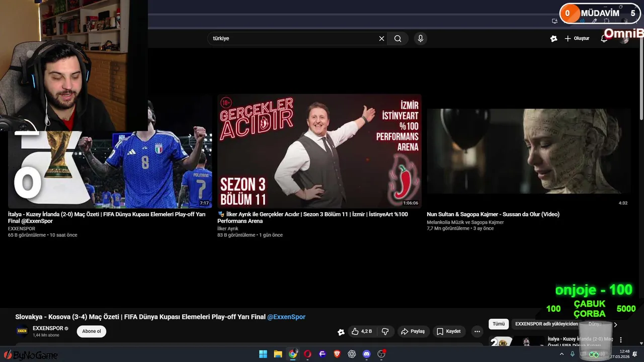Click the Nun Sultan & Sagopa Kajmer title
644x362 pixels.
[x=493, y=214]
